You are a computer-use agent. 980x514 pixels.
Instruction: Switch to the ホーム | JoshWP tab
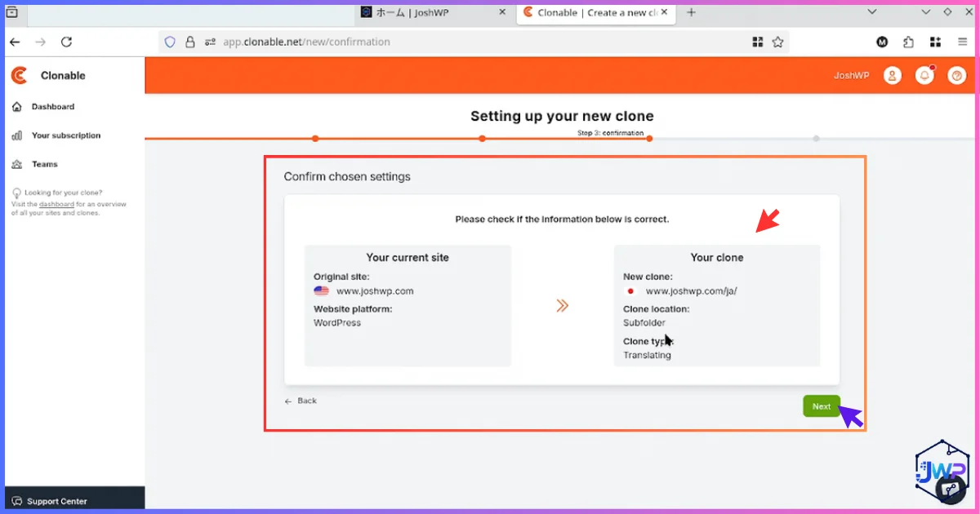433,12
